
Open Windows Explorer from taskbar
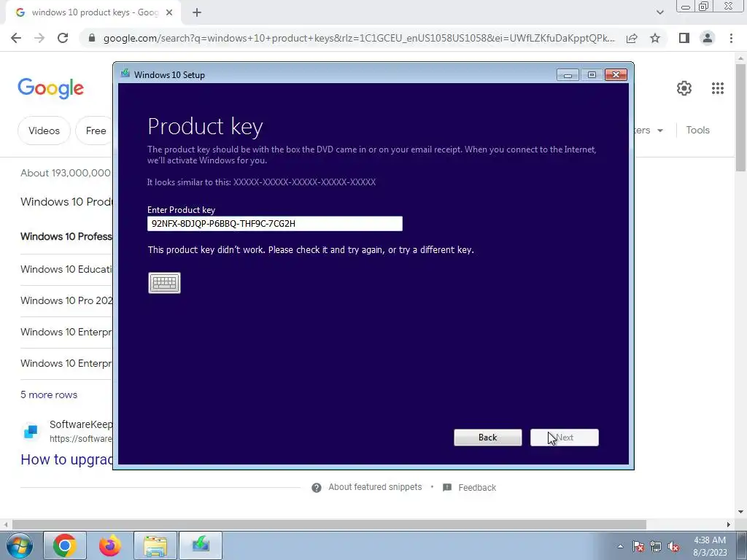click(155, 545)
